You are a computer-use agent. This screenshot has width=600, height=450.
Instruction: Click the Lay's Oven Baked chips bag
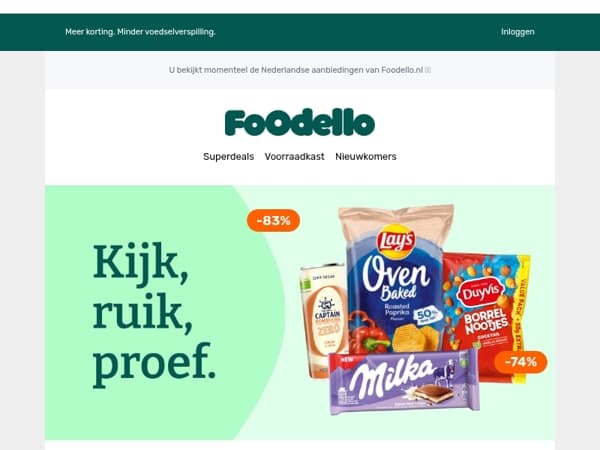tap(396, 279)
